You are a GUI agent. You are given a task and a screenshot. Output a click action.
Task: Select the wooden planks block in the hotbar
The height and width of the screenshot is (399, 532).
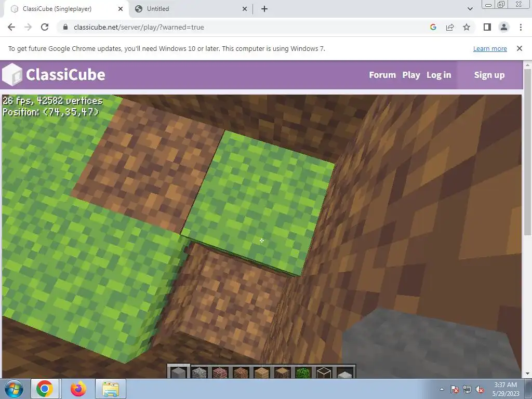tap(261, 372)
